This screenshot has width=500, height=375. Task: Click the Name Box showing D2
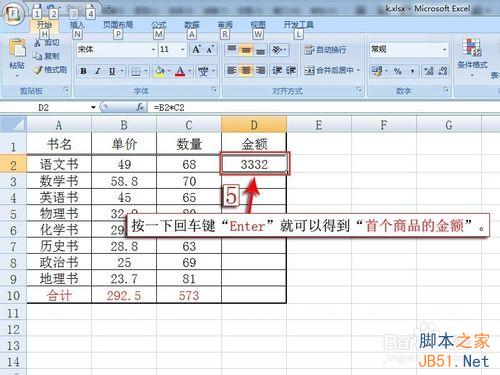point(49,108)
